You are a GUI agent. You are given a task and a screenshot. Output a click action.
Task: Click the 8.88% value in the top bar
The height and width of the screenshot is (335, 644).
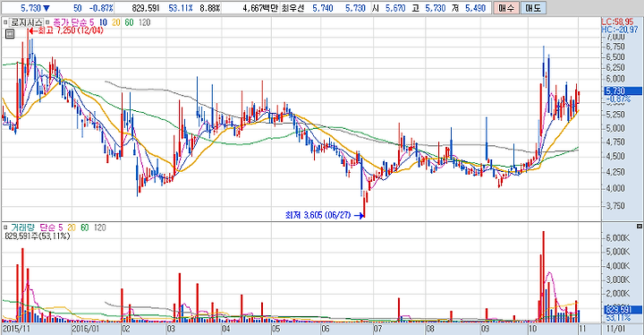point(210,8)
